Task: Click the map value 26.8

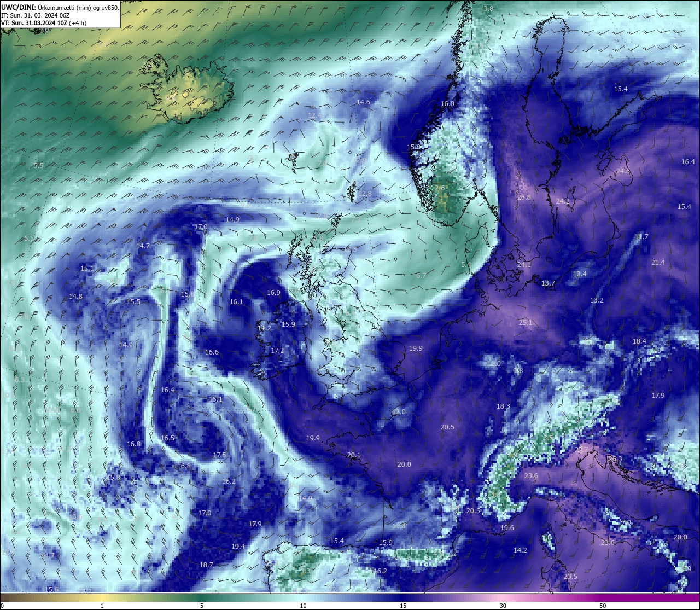Action: (524, 197)
